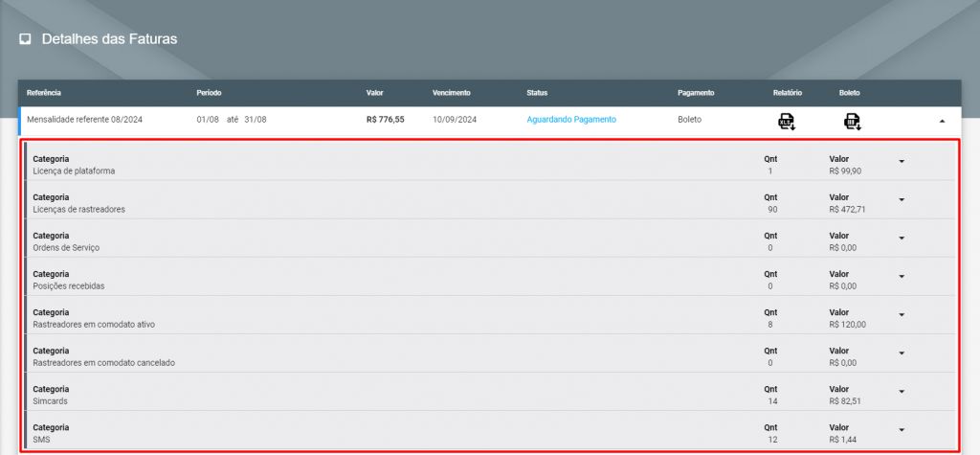
Task: Click the due date 10/09/2024
Action: point(455,119)
